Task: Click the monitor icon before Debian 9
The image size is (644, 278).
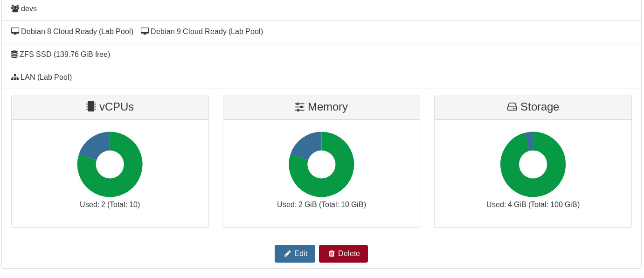Action: (x=145, y=31)
